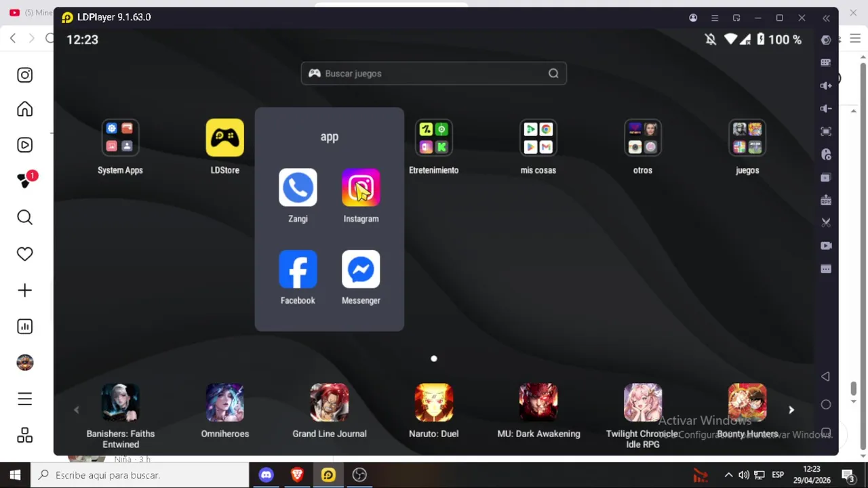Open Brave browser from the taskbar
Viewport: 868px width, 488px height.
click(x=297, y=475)
